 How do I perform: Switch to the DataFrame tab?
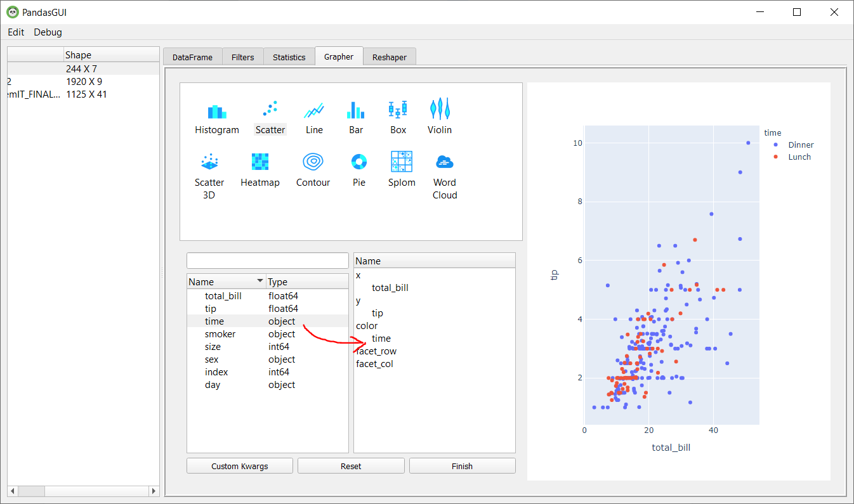[192, 56]
